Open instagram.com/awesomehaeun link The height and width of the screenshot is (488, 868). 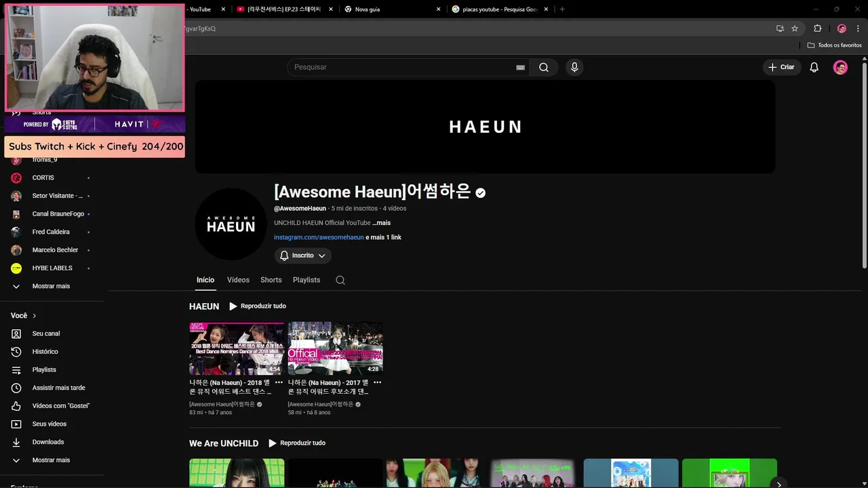(319, 237)
